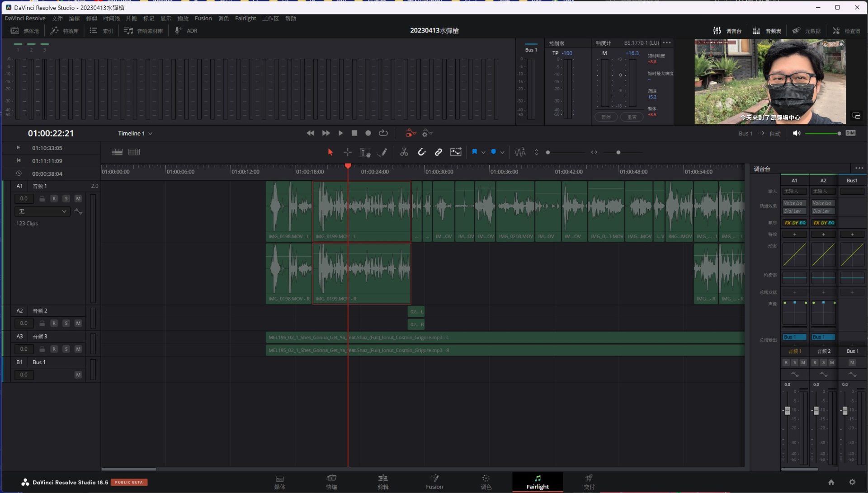Add a blue flag
868x493 pixels.
click(474, 152)
